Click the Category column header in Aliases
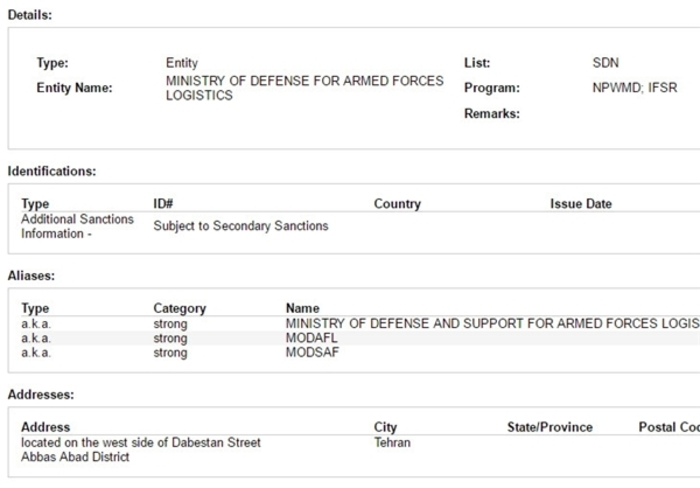 click(179, 309)
